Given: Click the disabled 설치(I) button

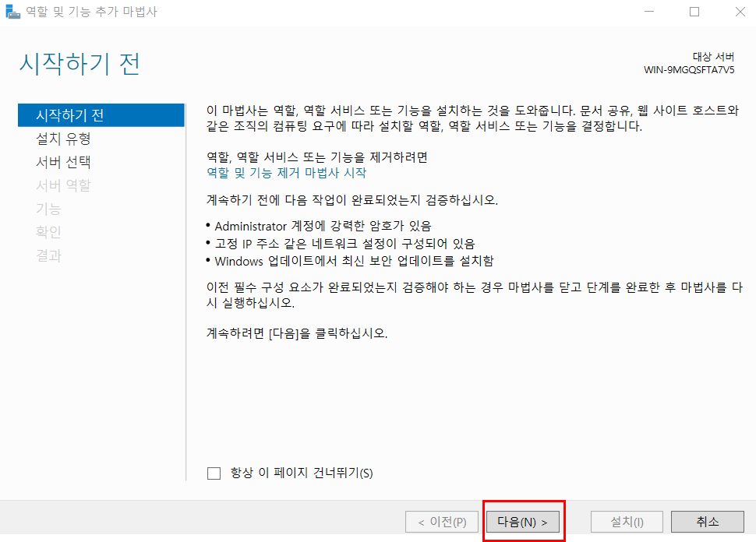Looking at the screenshot, I should [627, 522].
